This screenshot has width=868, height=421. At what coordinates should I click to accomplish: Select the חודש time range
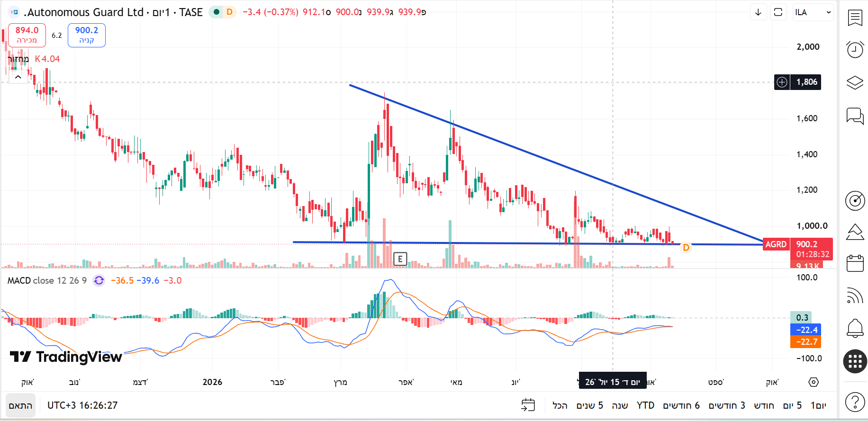[x=764, y=405]
